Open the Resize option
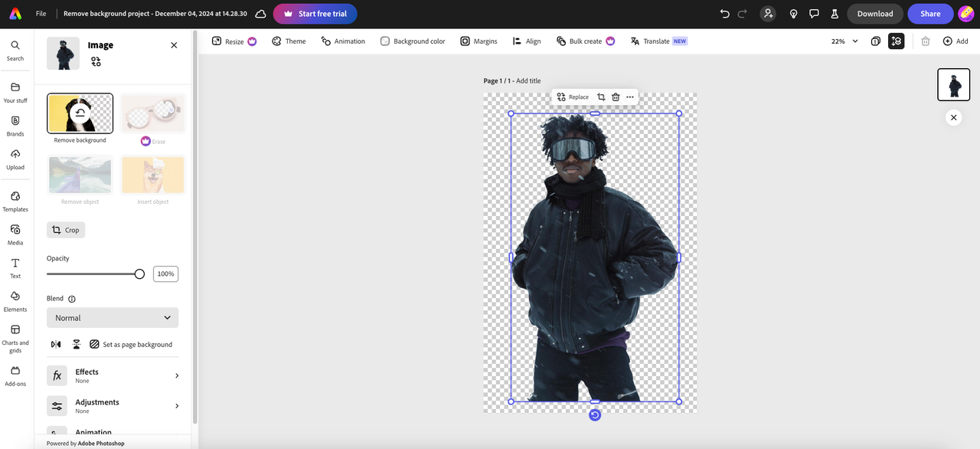The height and width of the screenshot is (449, 980). [234, 41]
